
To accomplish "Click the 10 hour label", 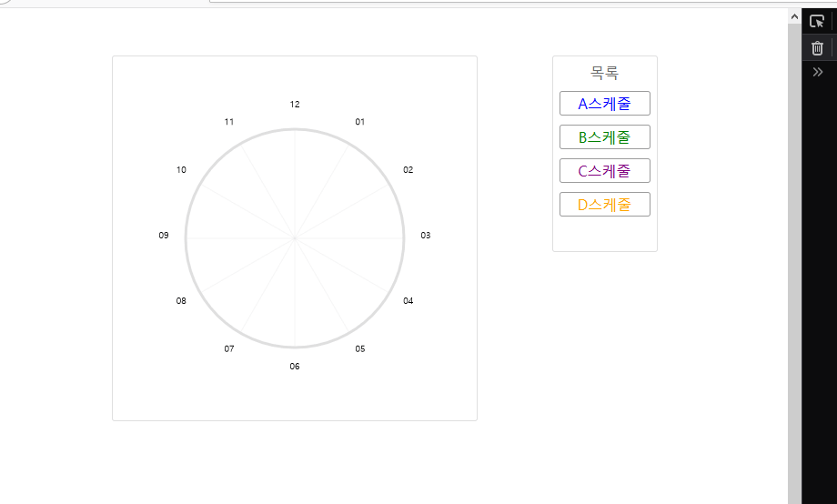I will tap(181, 170).
